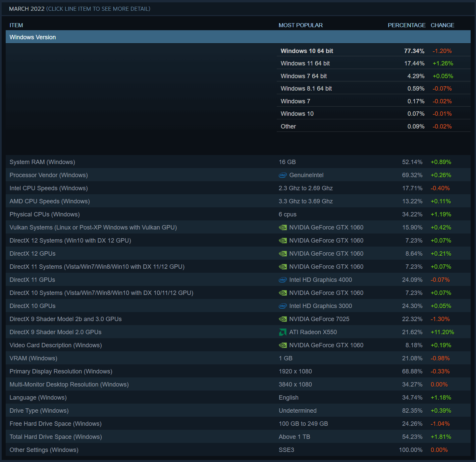Click the 2.3 Ghz to 2.69 Ghz value

[x=306, y=188]
